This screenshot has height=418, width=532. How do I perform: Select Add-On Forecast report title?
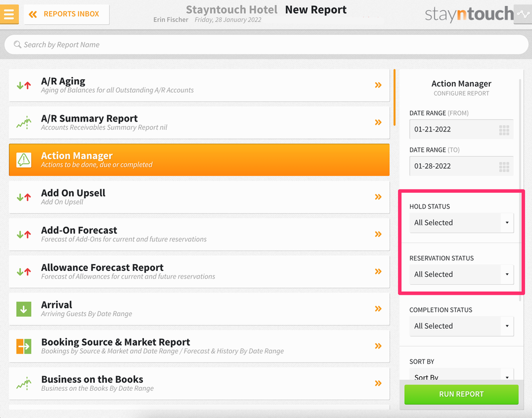point(79,230)
